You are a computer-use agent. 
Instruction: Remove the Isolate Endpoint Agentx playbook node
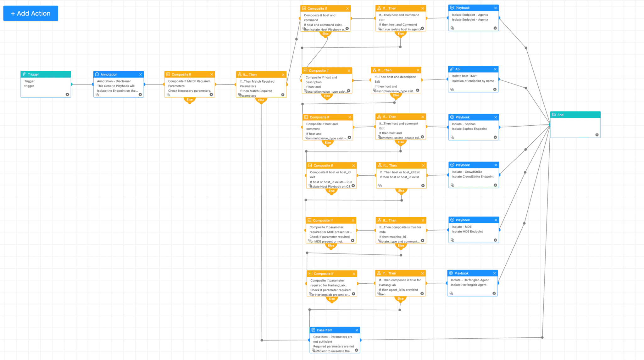click(496, 8)
